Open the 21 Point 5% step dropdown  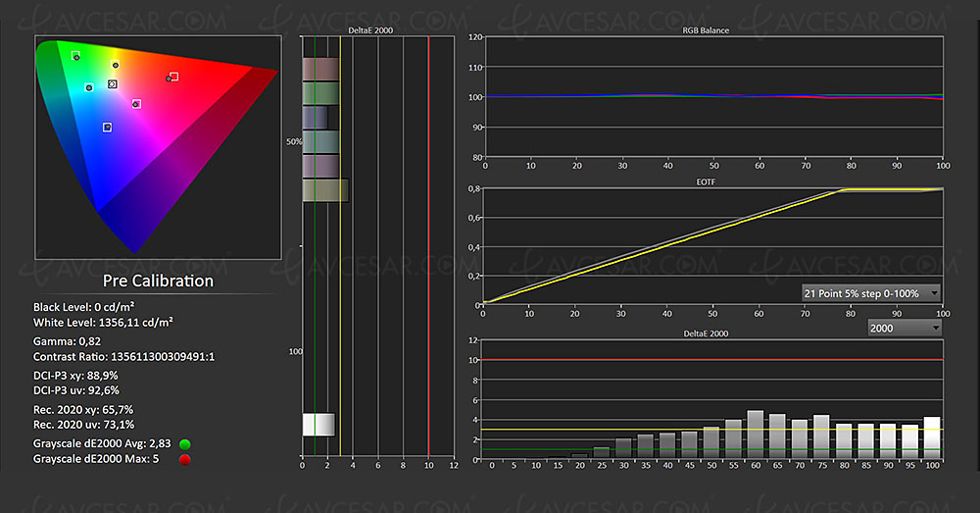pyautogui.click(x=869, y=293)
